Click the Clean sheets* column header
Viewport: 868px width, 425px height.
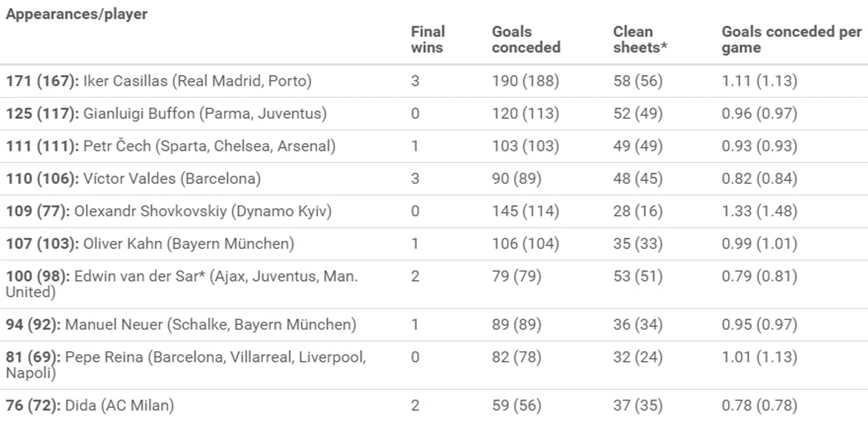coord(640,39)
